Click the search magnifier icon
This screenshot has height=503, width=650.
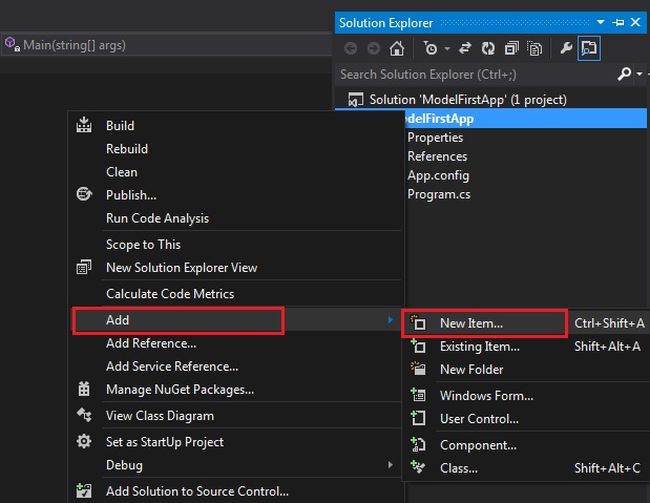click(x=623, y=74)
